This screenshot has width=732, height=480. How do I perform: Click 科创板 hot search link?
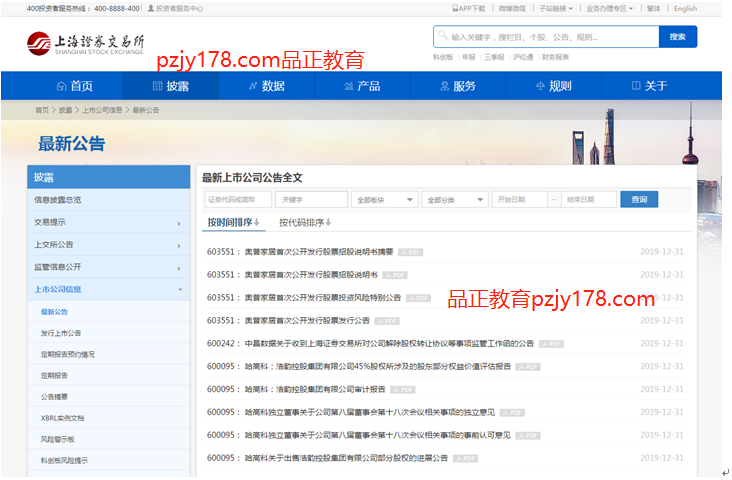(x=443, y=57)
